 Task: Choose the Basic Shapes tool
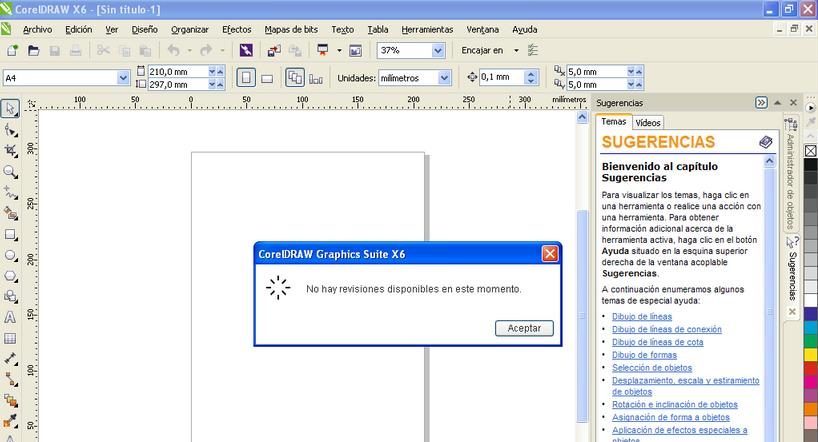pos(10,296)
